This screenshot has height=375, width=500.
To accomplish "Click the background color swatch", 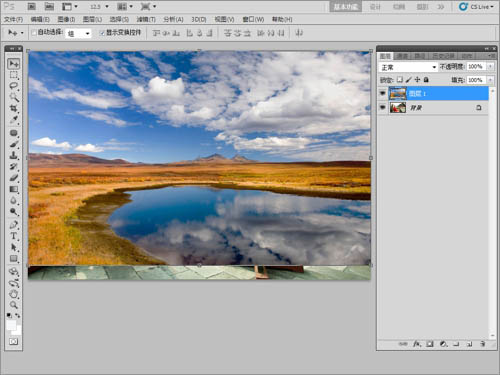I will point(17,331).
